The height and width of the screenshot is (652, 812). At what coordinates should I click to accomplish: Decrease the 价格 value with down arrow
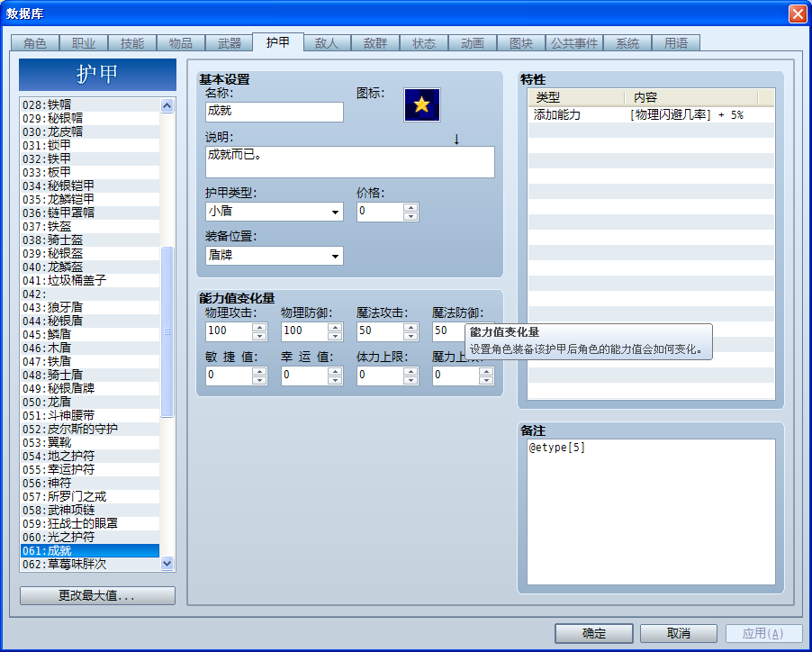point(411,216)
